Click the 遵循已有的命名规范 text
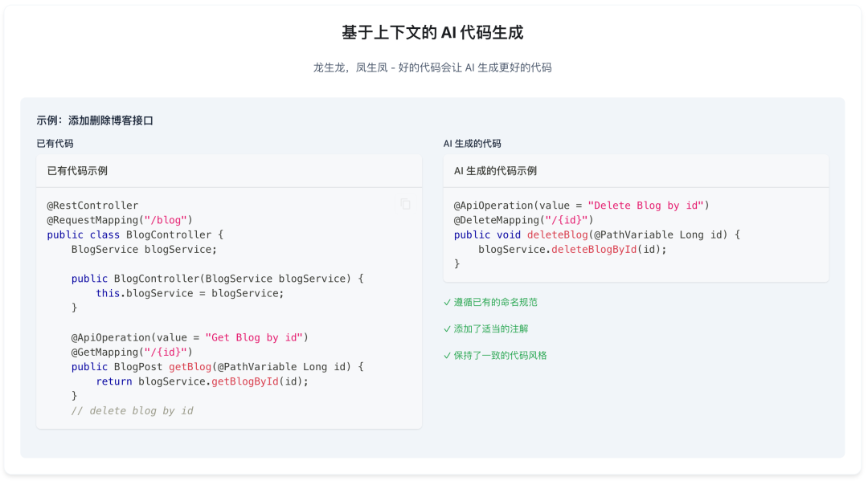This screenshot has height=481, width=868. [x=495, y=303]
